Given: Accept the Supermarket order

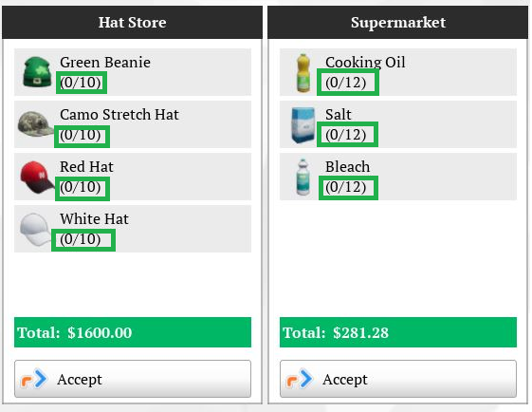Looking at the screenshot, I should pos(398,379).
